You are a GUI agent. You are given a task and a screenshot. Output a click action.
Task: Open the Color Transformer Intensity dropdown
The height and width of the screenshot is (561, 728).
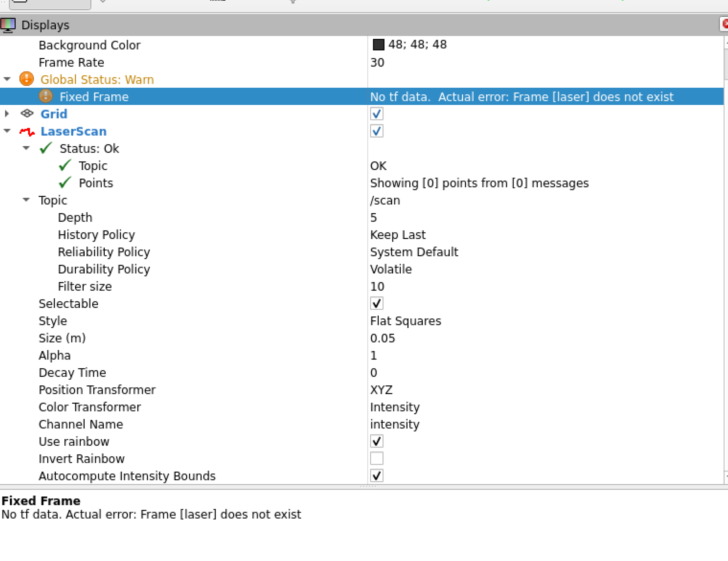tap(395, 407)
